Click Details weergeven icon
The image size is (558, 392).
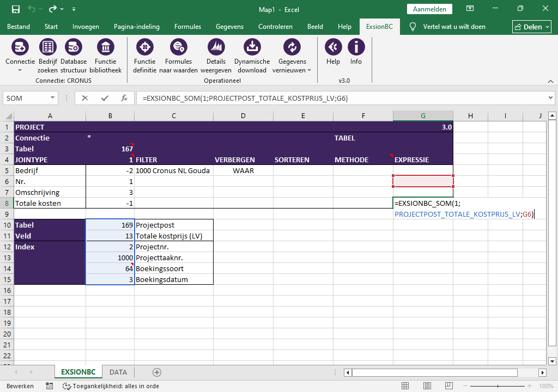216,47
